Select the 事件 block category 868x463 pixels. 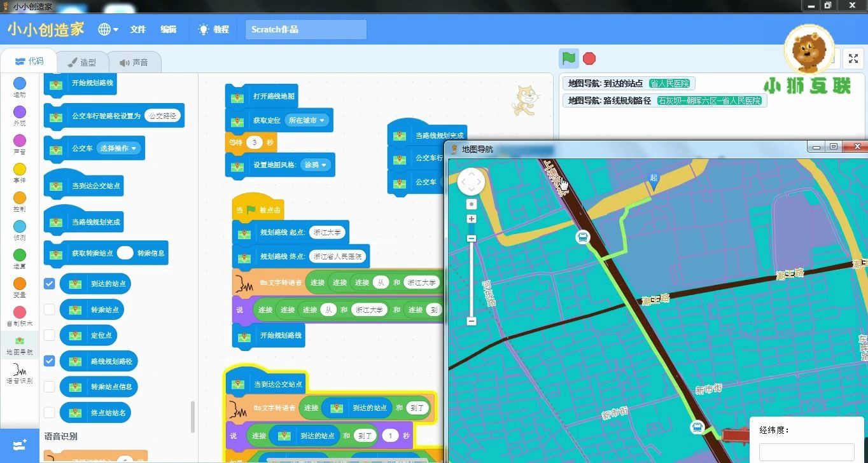[20, 173]
